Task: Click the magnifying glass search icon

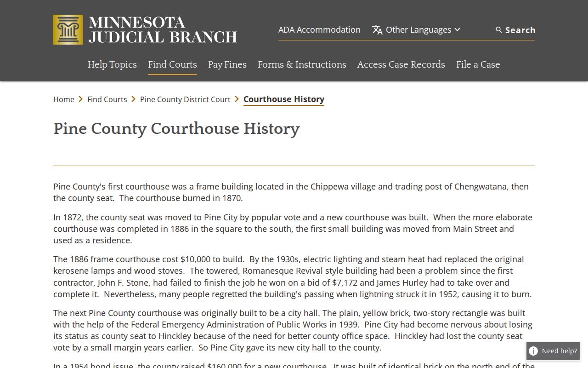Action: [x=499, y=30]
